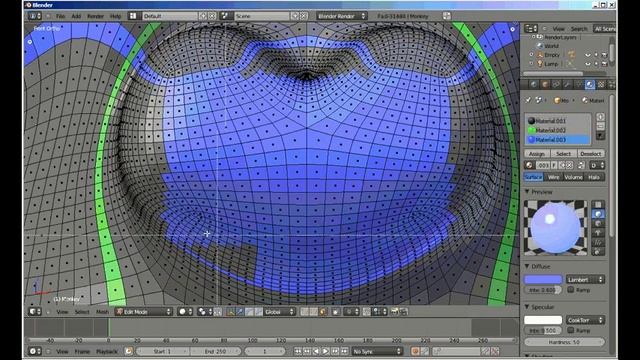Click the End 250 frame field

click(x=216, y=351)
